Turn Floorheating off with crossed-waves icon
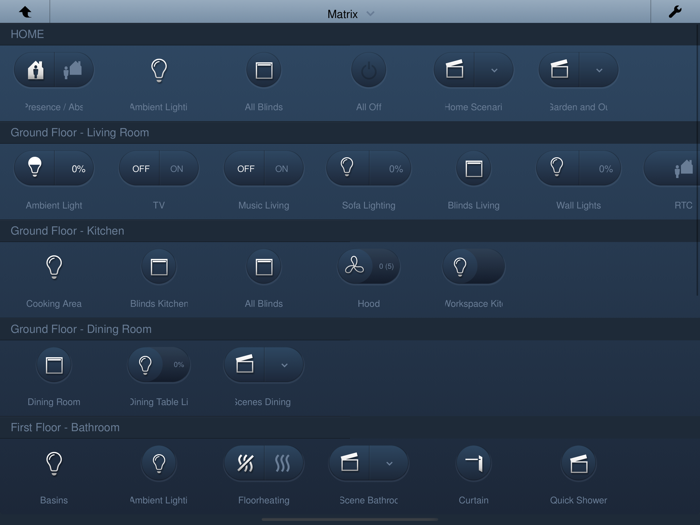The width and height of the screenshot is (700, 525). pos(245,463)
